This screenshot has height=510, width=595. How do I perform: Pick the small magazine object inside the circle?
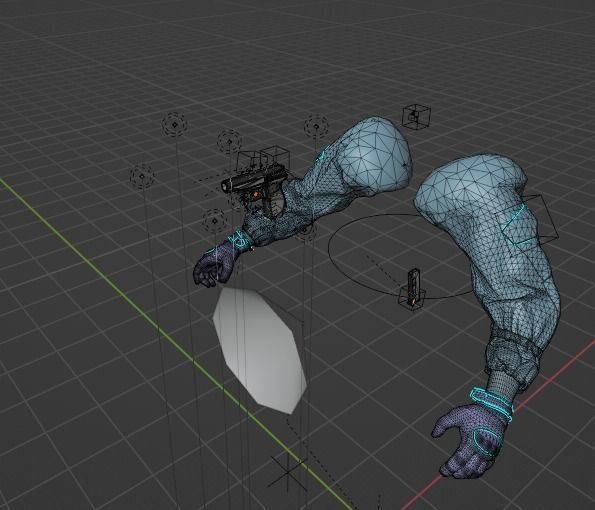pos(414,287)
